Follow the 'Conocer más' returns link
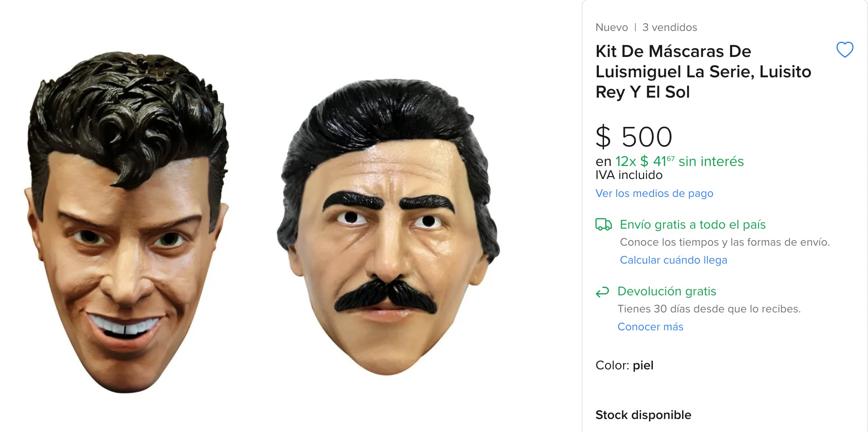The height and width of the screenshot is (432, 868). coord(650,327)
